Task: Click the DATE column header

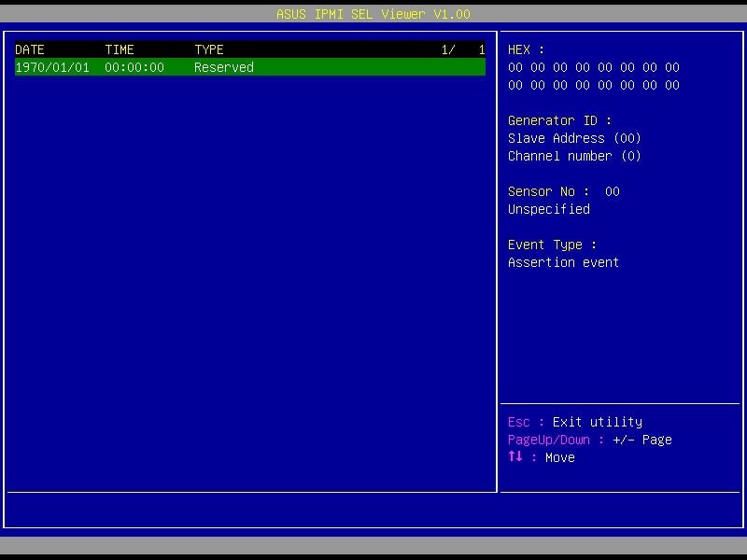Action: 30,49
